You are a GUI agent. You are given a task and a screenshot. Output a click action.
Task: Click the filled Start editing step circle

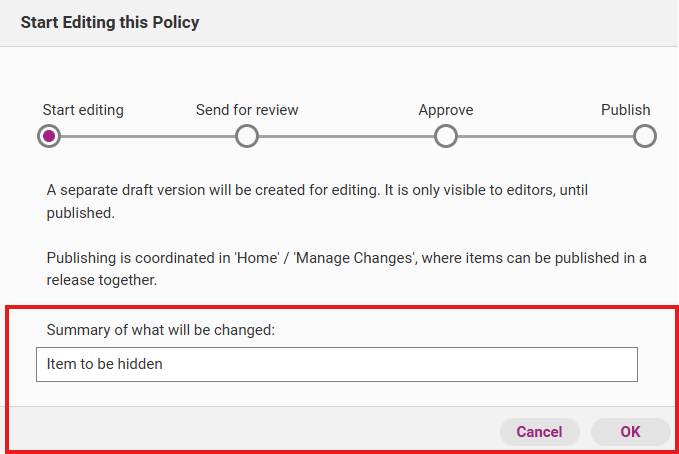[48, 136]
